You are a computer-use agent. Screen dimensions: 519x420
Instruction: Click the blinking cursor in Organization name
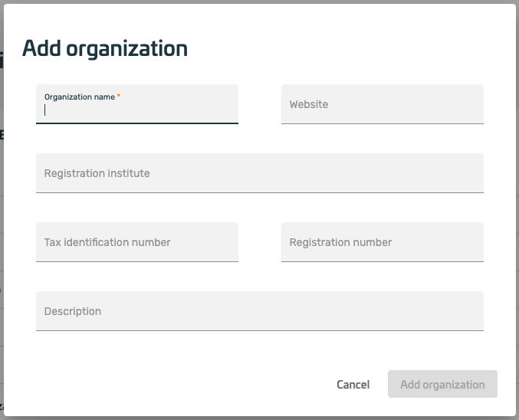(x=45, y=110)
